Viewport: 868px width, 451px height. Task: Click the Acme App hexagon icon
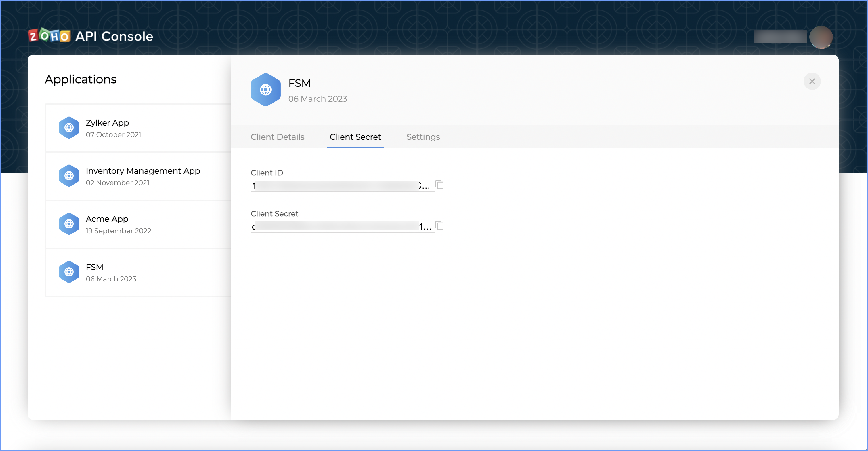69,224
